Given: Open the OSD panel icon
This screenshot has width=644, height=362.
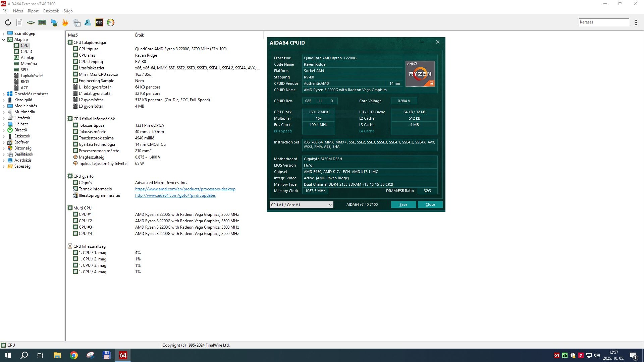Looking at the screenshot, I should (99, 22).
